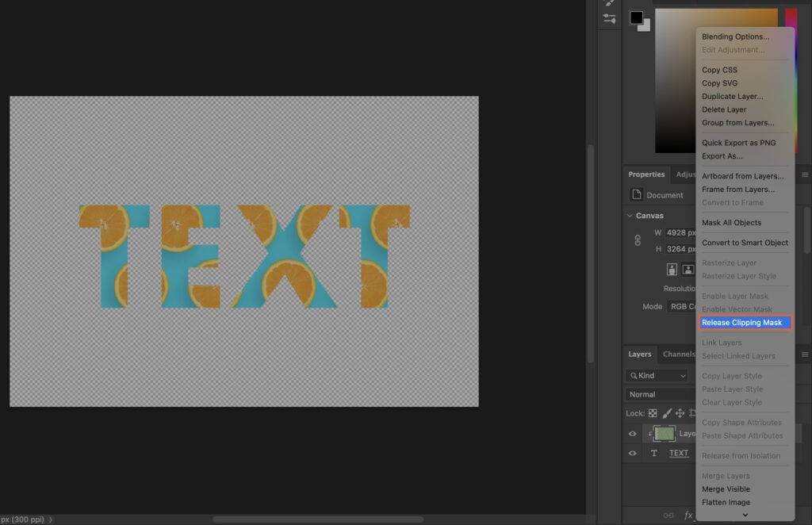The width and height of the screenshot is (812, 525).
Task: Open the Kind filter dropdown in Layers
Action: tap(657, 375)
